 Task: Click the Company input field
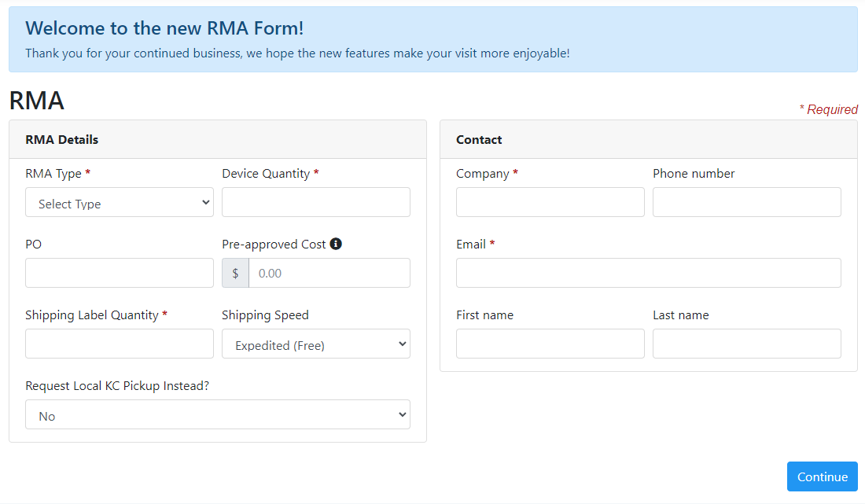550,202
